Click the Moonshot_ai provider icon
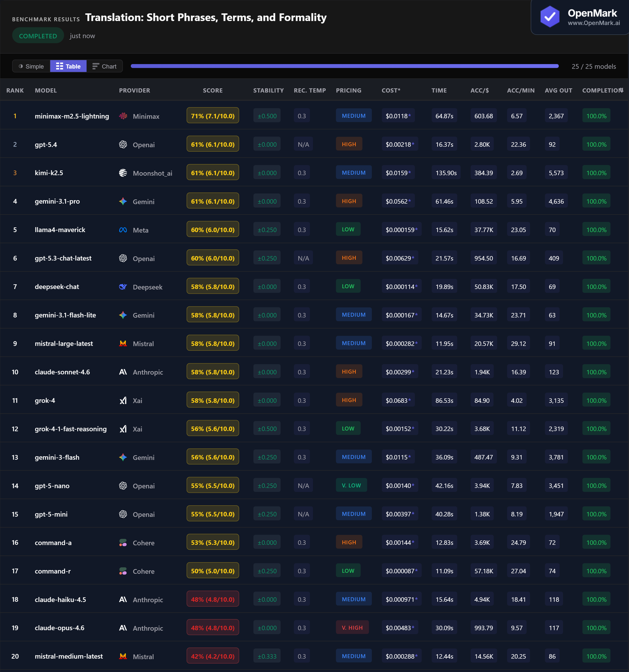The width and height of the screenshot is (629, 672). pyautogui.click(x=123, y=173)
